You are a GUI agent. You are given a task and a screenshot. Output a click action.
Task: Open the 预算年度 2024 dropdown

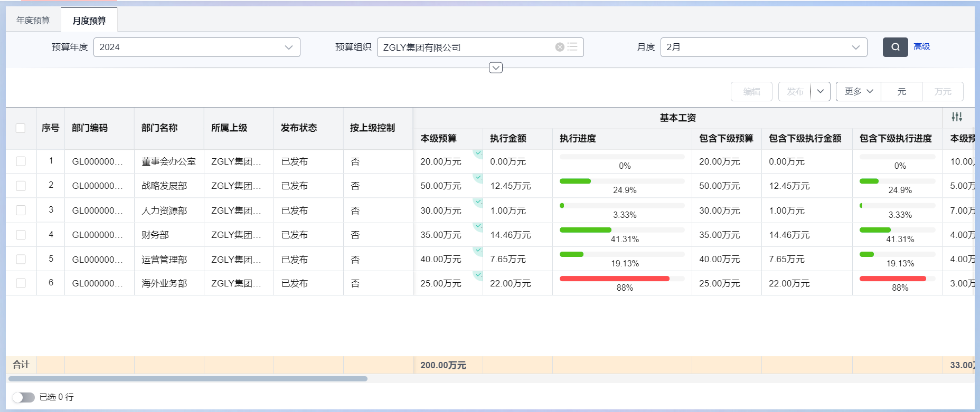click(196, 47)
